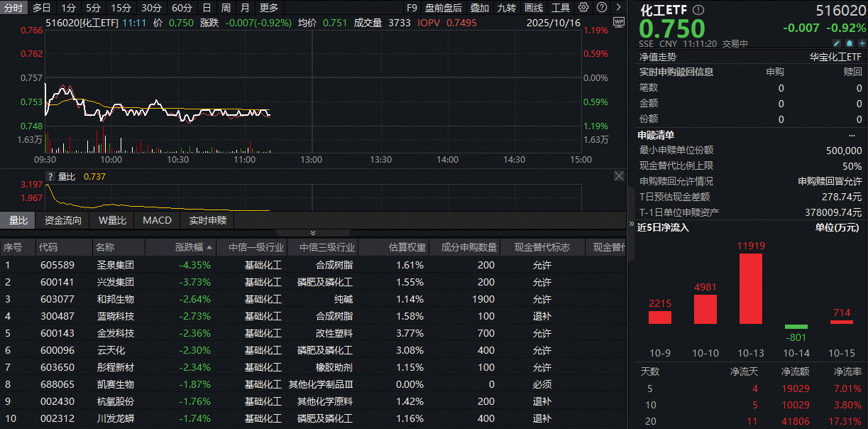Collapse the lower panel using the chevron arrow

pyautogui.click(x=312, y=232)
